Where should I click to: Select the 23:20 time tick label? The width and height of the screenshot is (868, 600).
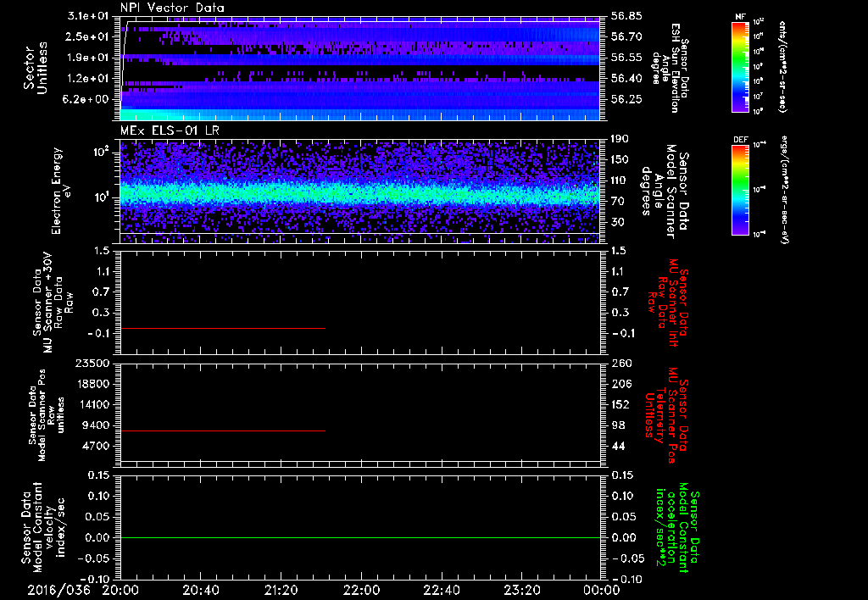[521, 589]
